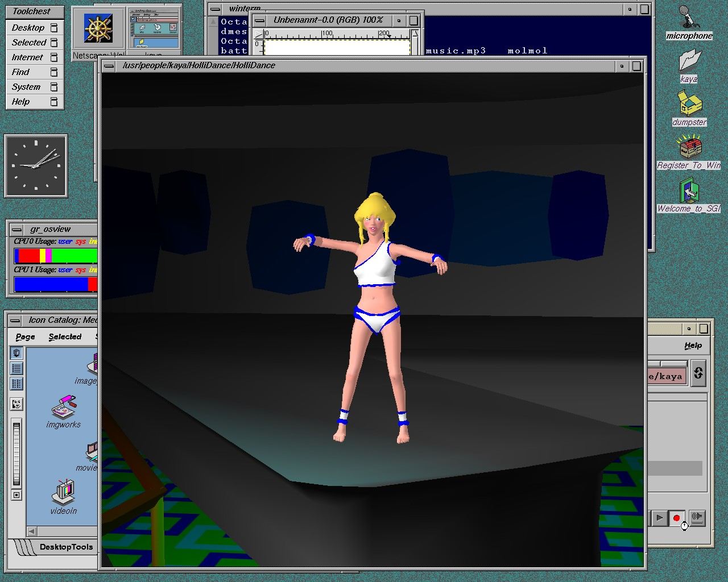Viewport: 728px width, 582px height.
Task: Click tear-off icon beside Selected in Toolchest
Action: [x=54, y=42]
